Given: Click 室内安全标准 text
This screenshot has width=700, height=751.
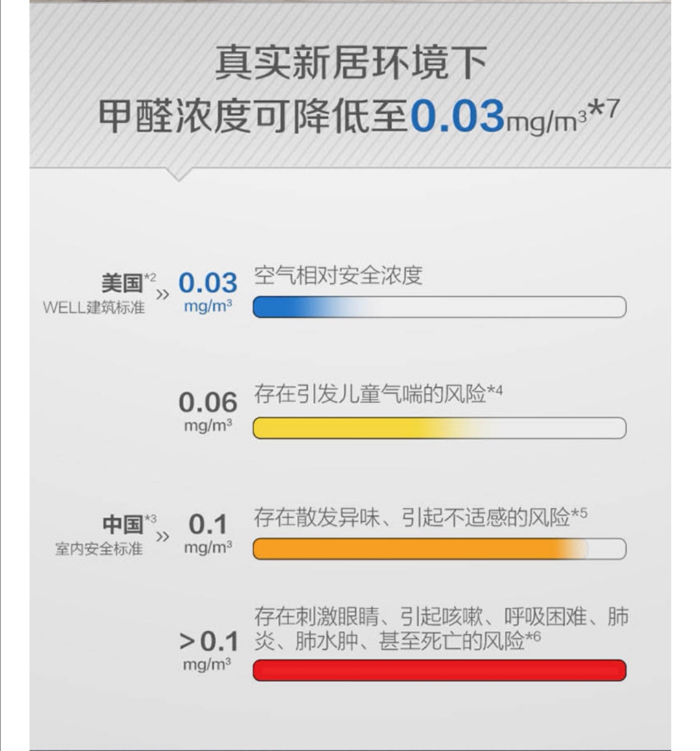Looking at the screenshot, I should (x=99, y=549).
